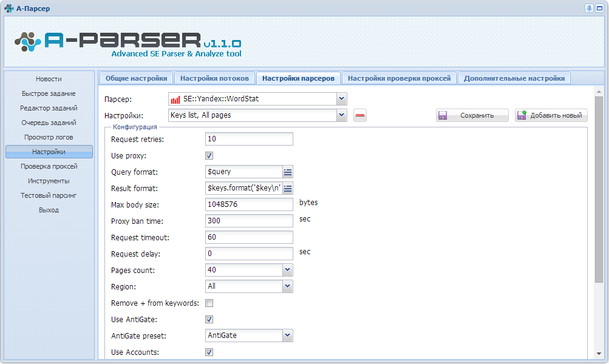Click the Query format input field

tap(244, 172)
